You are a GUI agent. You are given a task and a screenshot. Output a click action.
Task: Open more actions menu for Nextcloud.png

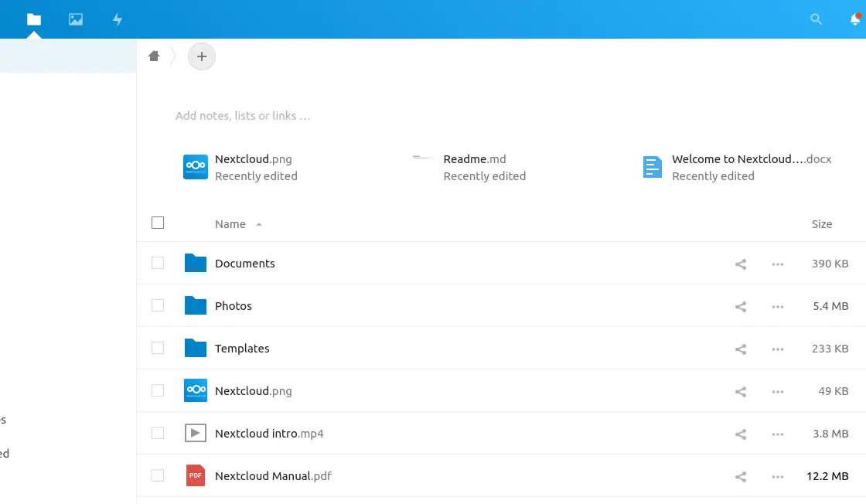[778, 391]
